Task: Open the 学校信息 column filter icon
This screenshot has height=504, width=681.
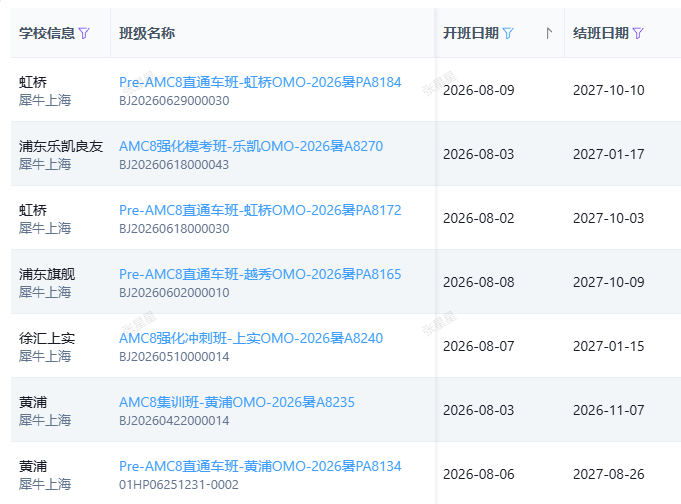Action: (x=84, y=33)
